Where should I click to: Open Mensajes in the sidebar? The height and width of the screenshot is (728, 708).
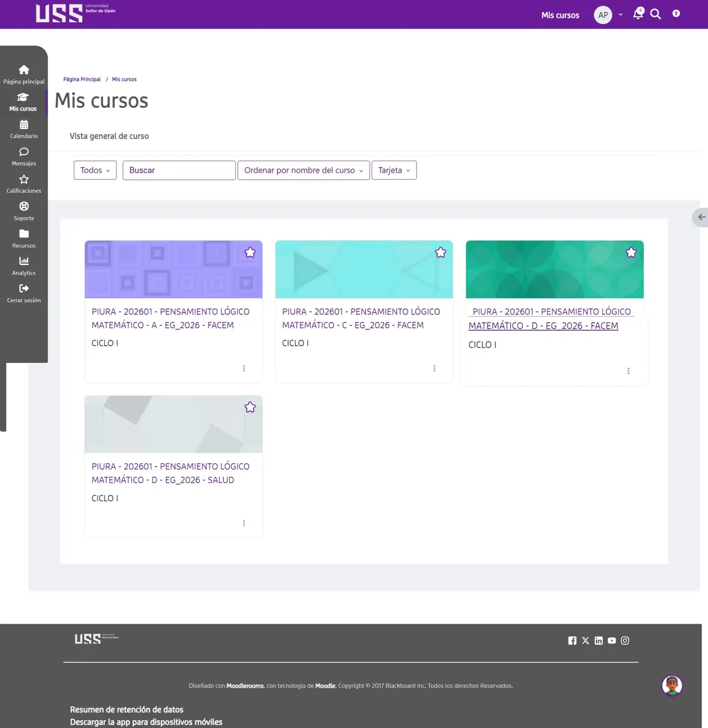tap(23, 157)
